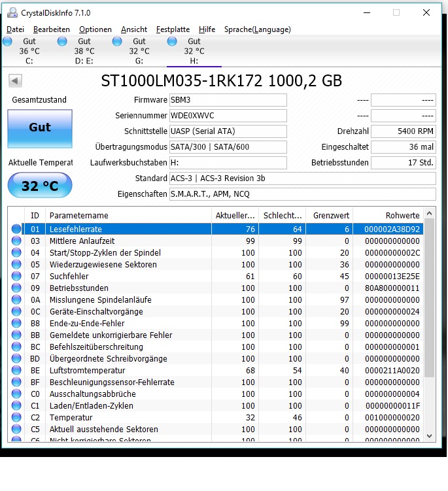448x491 pixels.
Task: Click the drive title ST1000LM035-1RK172 1000,2 GB
Action: coord(221,81)
